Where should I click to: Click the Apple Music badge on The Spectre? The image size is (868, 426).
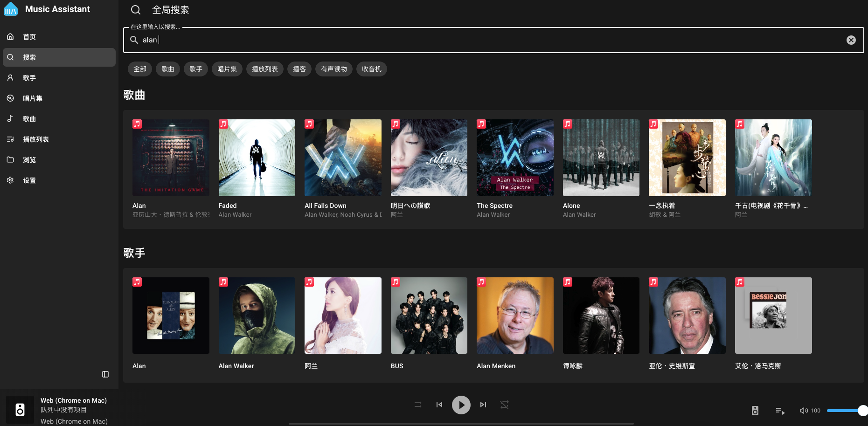[481, 124]
